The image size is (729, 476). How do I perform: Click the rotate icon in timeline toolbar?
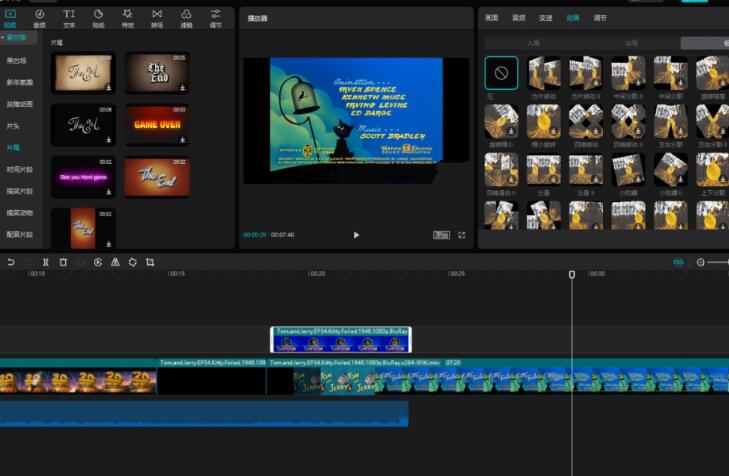[x=133, y=262]
